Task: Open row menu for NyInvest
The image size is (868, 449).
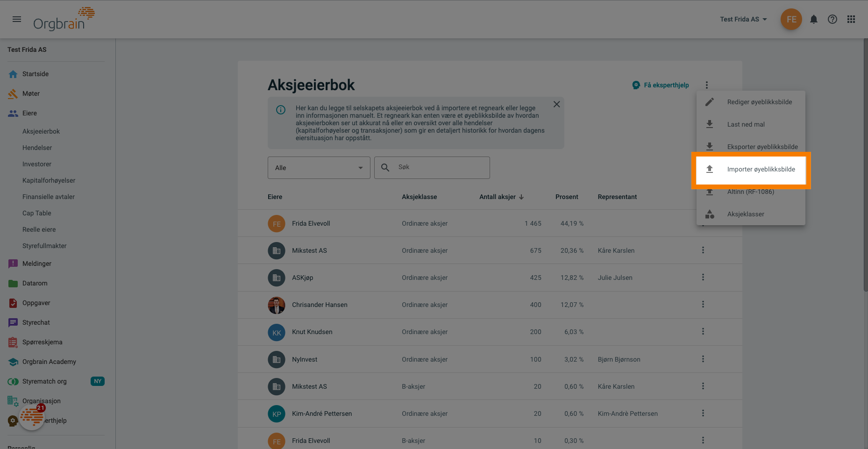Action: tap(703, 359)
